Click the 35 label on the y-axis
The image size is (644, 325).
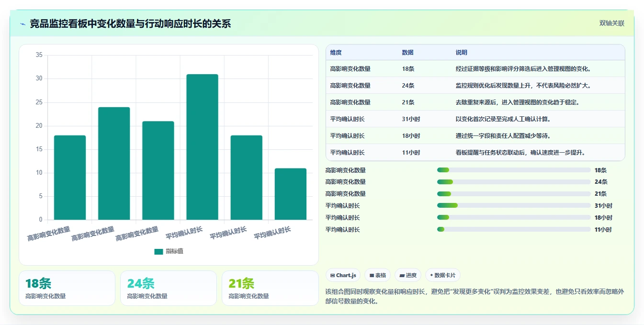pyautogui.click(x=39, y=55)
